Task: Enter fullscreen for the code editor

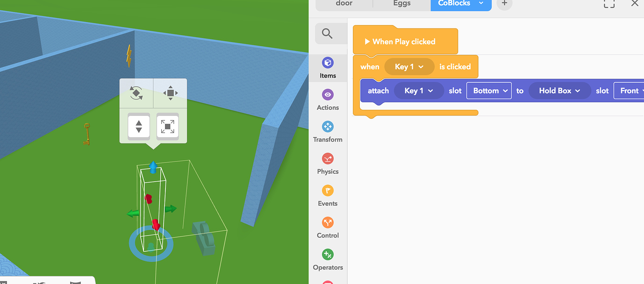Action: pos(608,4)
